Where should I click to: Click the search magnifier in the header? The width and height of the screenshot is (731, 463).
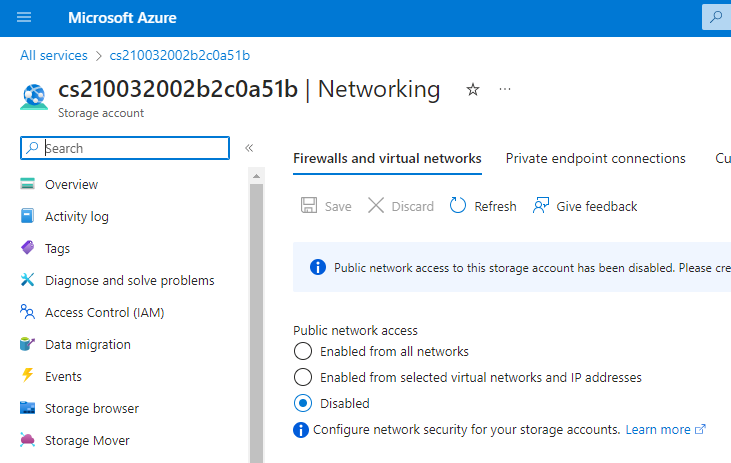(716, 18)
